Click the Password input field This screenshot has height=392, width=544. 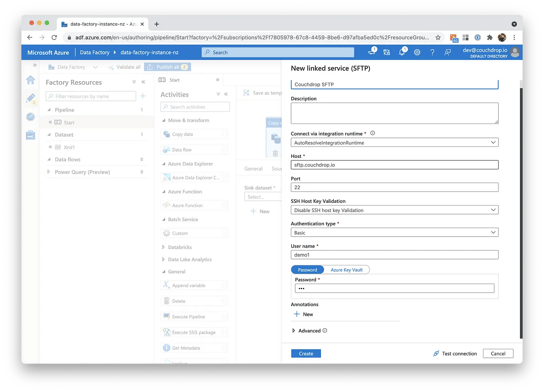(x=394, y=288)
